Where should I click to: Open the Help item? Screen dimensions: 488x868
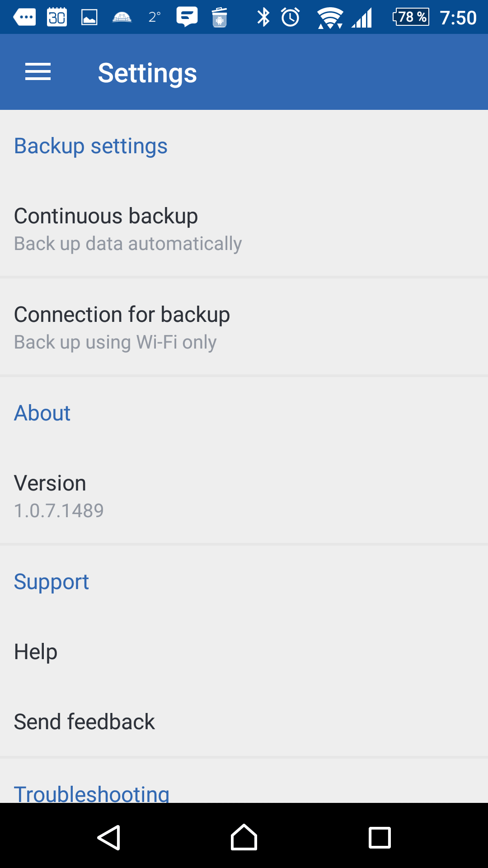point(244,651)
